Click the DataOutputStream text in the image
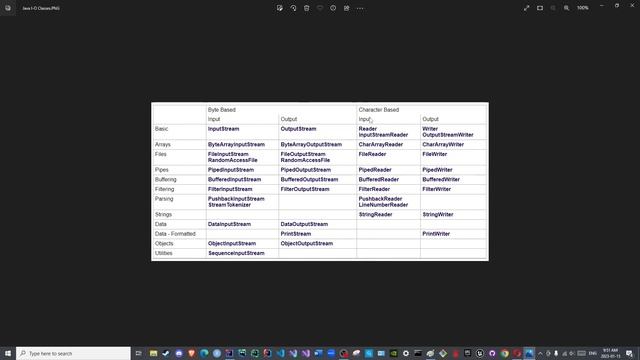Viewport: 640px width, 360px height. tap(304, 224)
